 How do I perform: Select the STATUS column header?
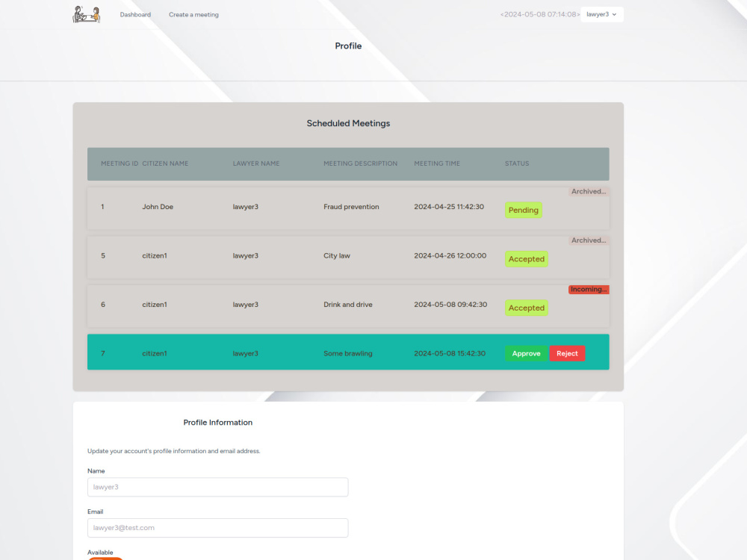tap(517, 164)
